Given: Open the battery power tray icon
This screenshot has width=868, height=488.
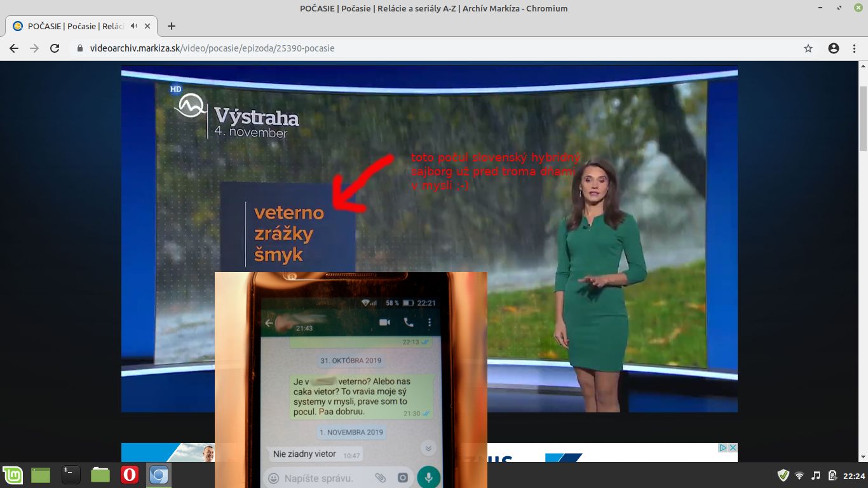Looking at the screenshot, I should point(832,475).
